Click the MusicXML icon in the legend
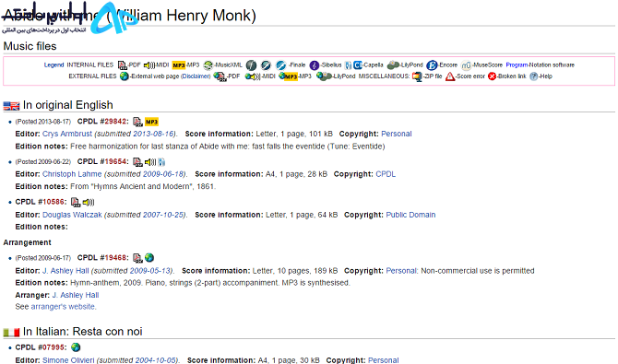 point(208,65)
